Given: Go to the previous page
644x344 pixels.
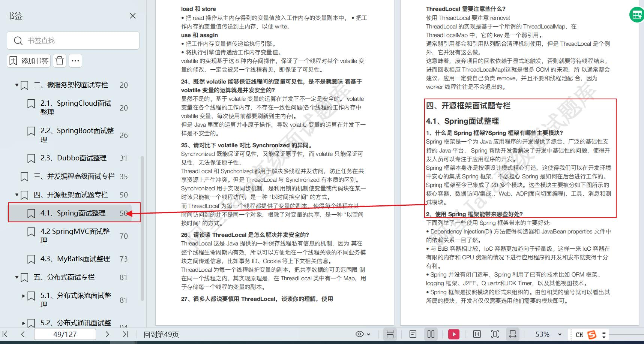Looking at the screenshot, I should (23, 334).
